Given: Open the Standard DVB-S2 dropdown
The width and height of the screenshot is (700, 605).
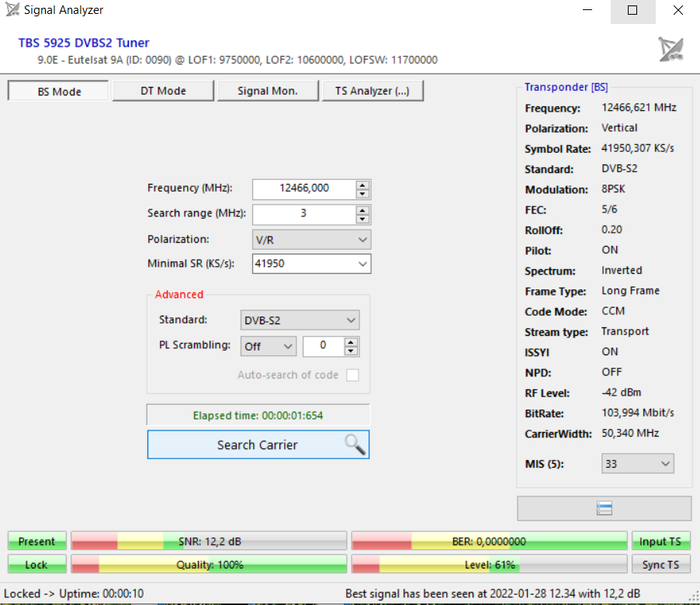Looking at the screenshot, I should coord(300,320).
